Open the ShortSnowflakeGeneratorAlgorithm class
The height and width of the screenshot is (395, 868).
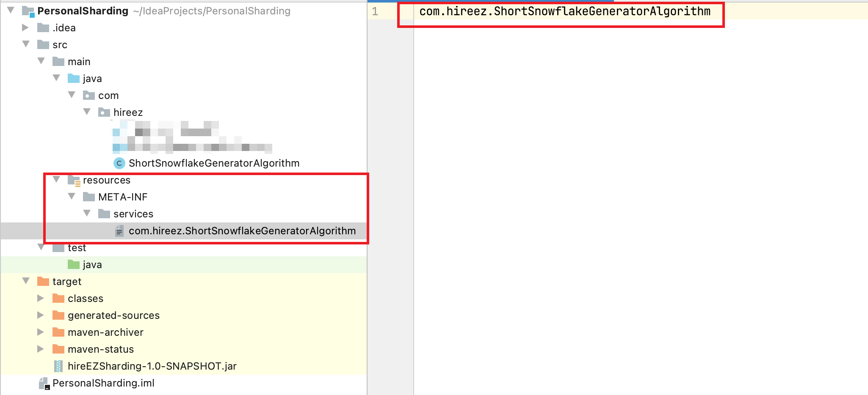click(x=214, y=163)
